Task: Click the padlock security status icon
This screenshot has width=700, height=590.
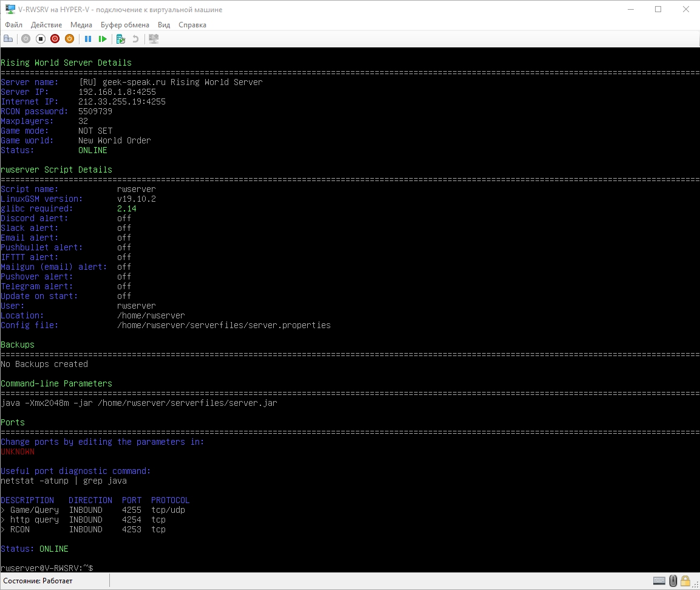Action: click(685, 581)
